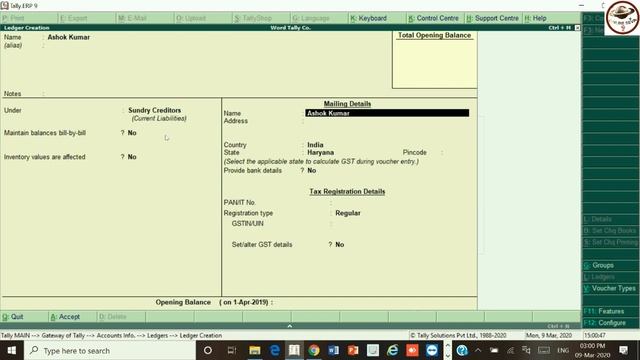Change the Under group Sundry Creditors
Viewport: 640px width, 360px height.
(154, 110)
